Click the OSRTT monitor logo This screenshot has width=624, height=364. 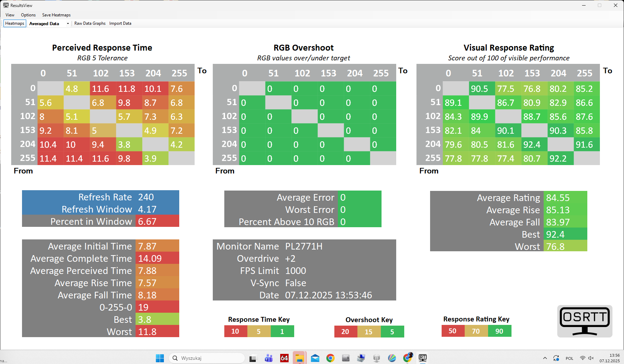585,321
